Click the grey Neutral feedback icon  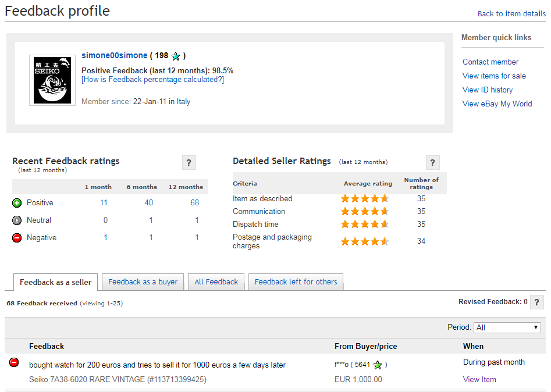[x=17, y=220]
